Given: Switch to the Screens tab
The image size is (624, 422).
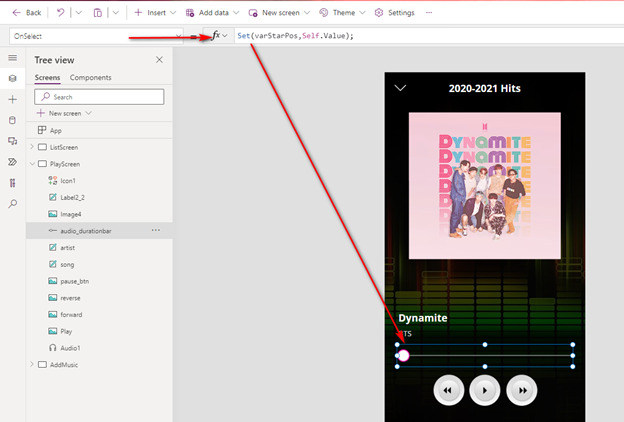Looking at the screenshot, I should click(x=47, y=78).
